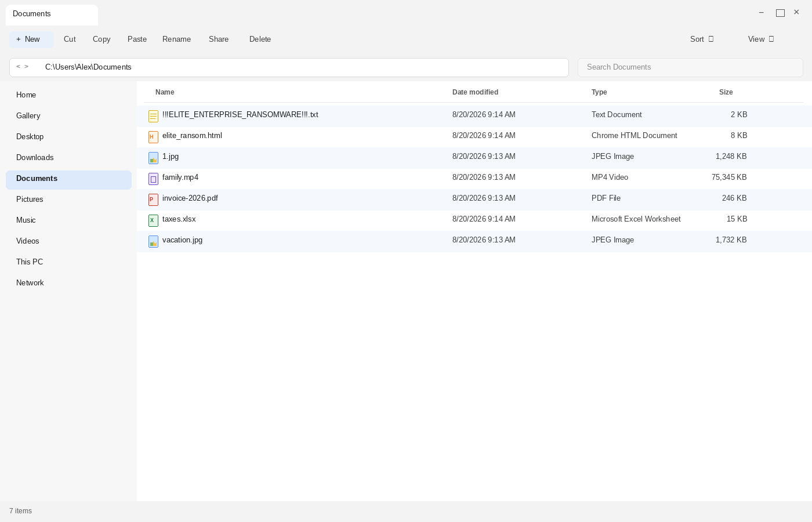The width and height of the screenshot is (812, 522).
Task: Sort by the Date modified column header
Action: coord(475,92)
